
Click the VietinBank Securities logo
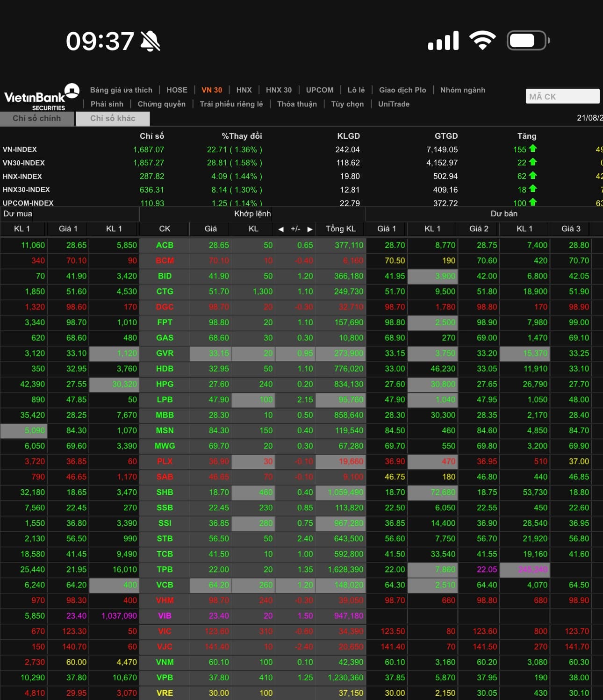tap(42, 97)
